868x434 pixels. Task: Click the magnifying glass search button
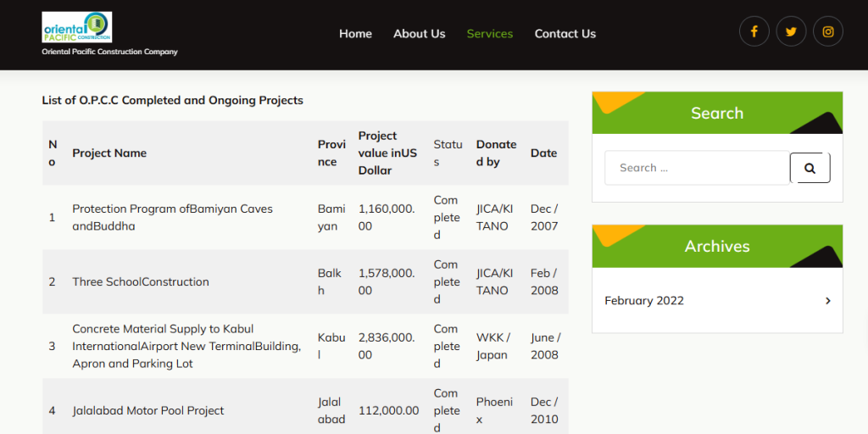pos(810,168)
